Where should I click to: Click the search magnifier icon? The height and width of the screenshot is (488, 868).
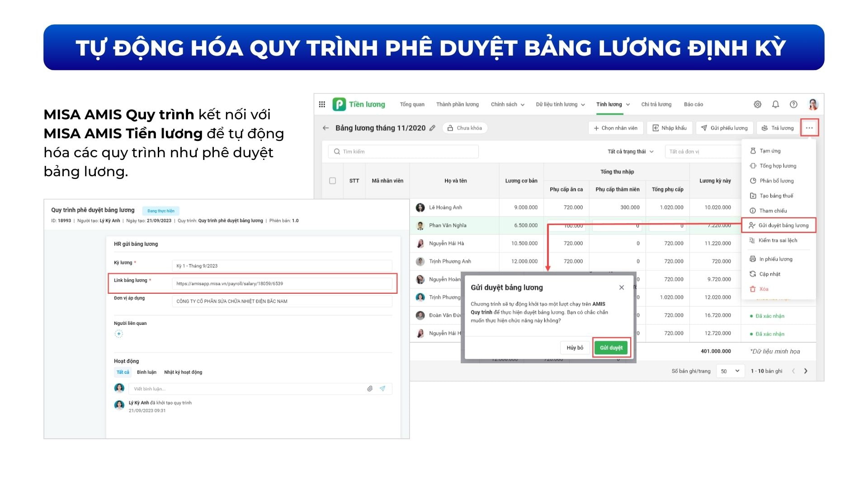click(337, 151)
